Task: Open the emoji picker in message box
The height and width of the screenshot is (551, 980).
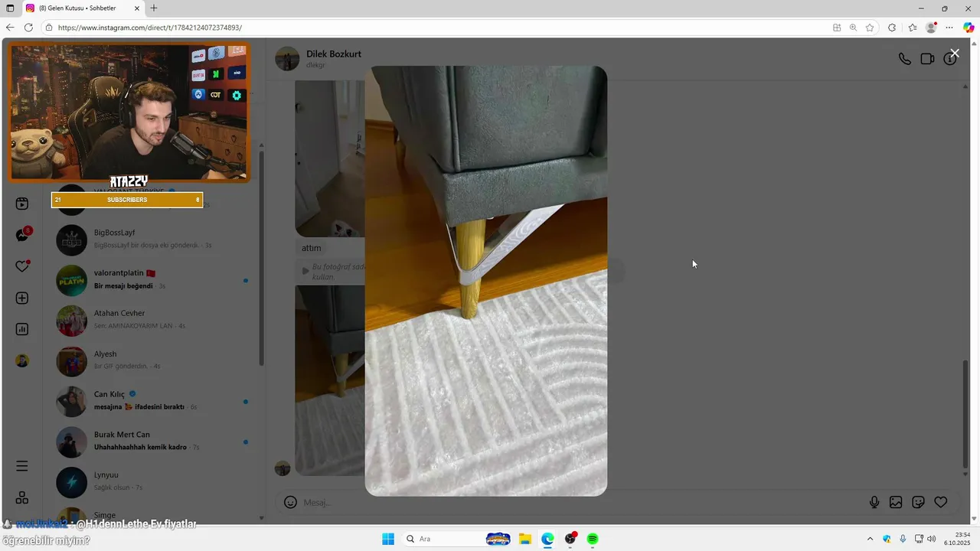Action: point(290,503)
